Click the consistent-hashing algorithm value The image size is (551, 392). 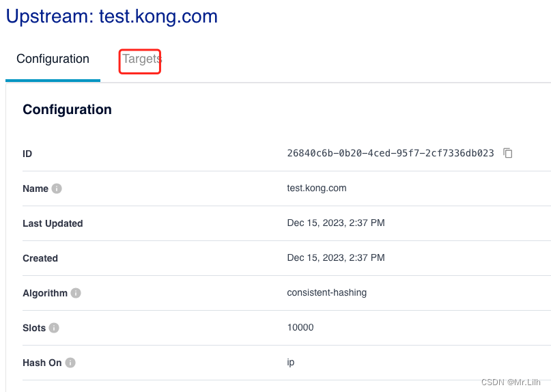(x=327, y=292)
